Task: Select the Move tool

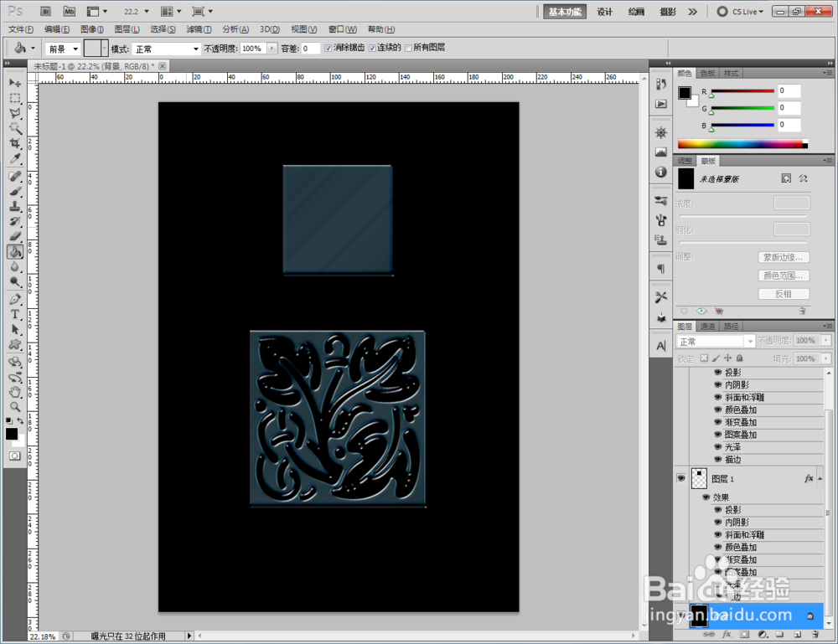Action: (x=15, y=83)
